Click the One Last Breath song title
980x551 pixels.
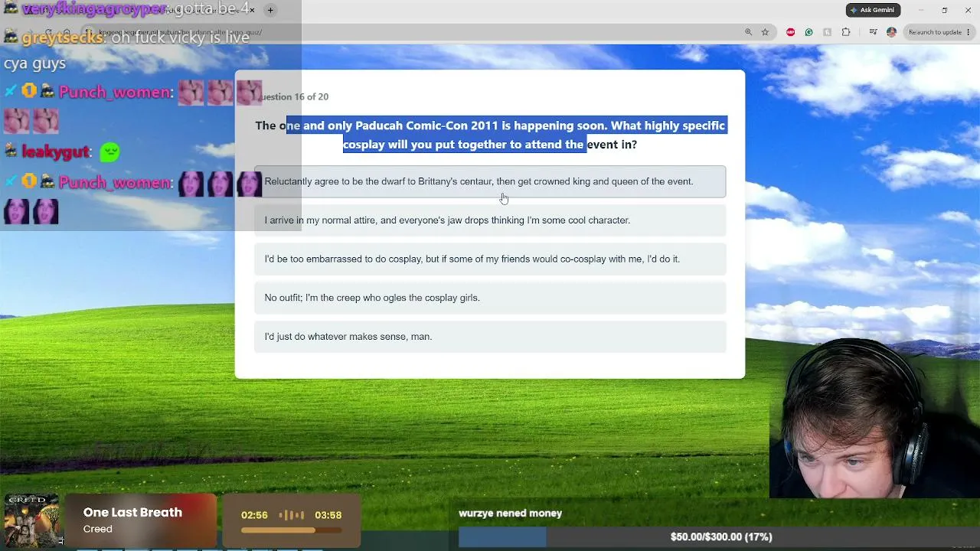pos(132,513)
